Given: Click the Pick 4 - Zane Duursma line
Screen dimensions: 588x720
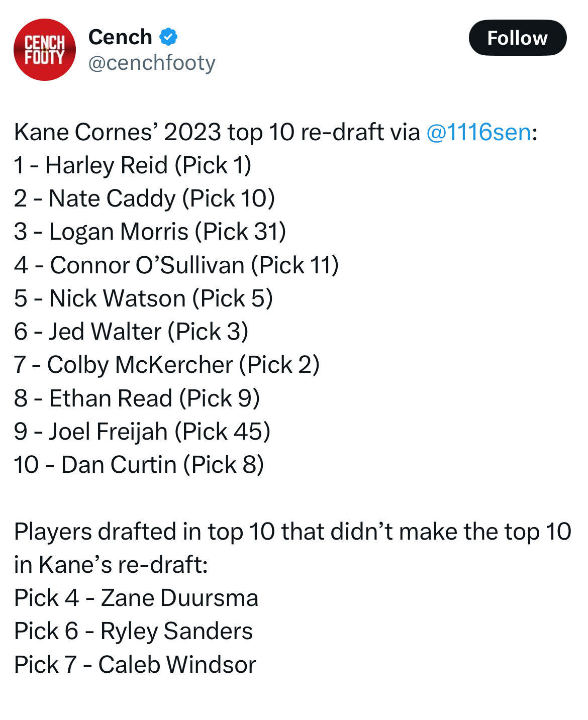Looking at the screenshot, I should [x=136, y=598].
